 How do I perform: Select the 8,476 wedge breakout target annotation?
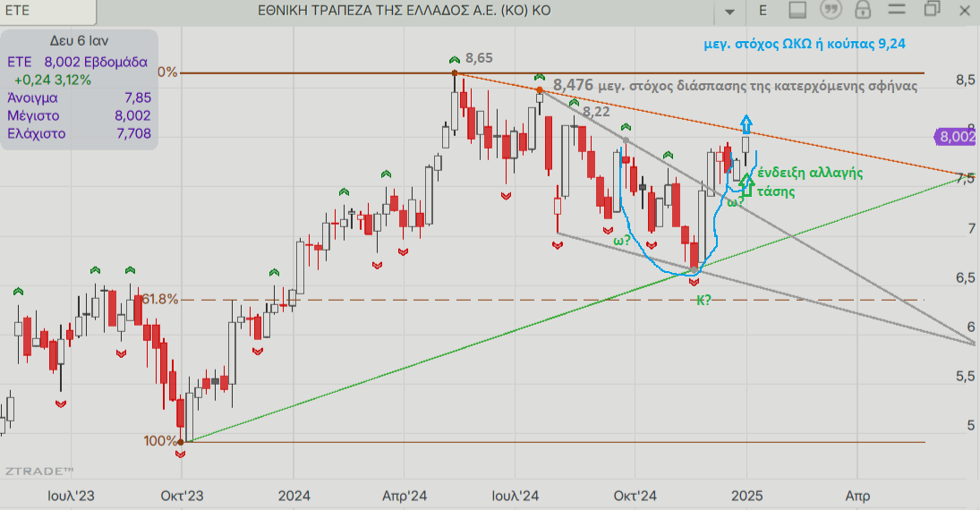click(x=735, y=85)
